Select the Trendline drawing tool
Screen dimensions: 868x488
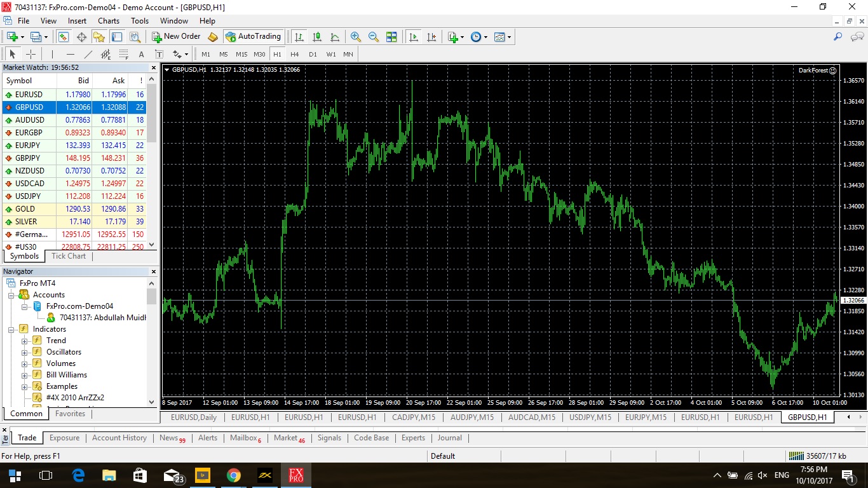coord(88,54)
